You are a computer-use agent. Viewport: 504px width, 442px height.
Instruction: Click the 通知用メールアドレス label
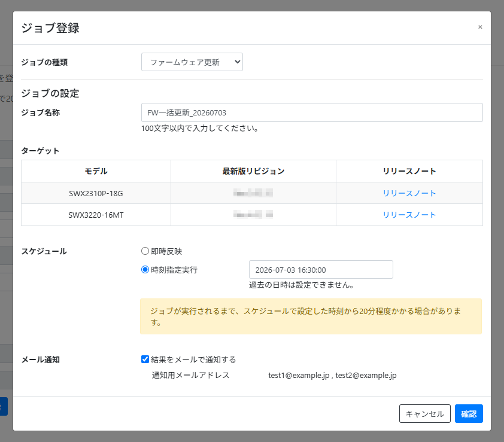(190, 375)
